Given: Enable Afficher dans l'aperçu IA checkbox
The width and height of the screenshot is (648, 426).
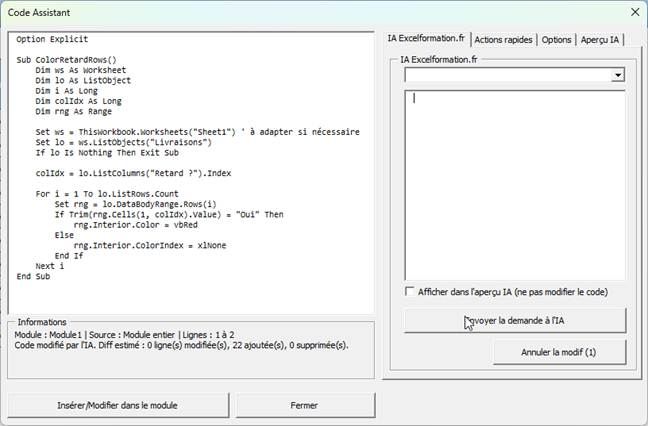Looking at the screenshot, I should (x=410, y=291).
